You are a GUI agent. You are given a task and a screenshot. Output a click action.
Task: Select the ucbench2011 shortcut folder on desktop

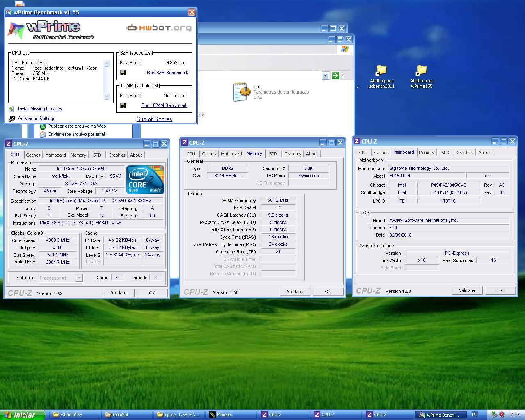(x=381, y=71)
